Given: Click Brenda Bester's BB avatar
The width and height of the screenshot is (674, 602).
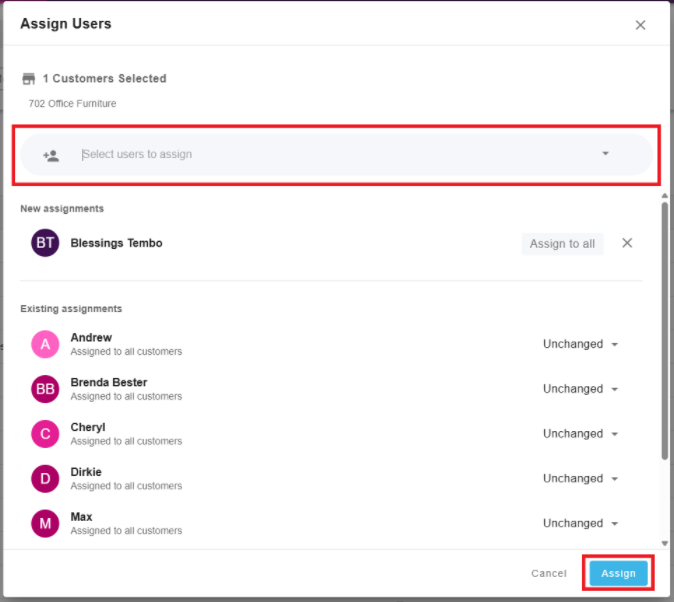Looking at the screenshot, I should 45,389.
